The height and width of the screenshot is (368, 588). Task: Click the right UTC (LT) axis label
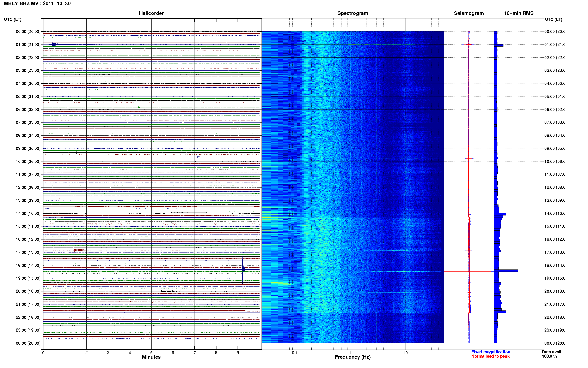(553, 19)
